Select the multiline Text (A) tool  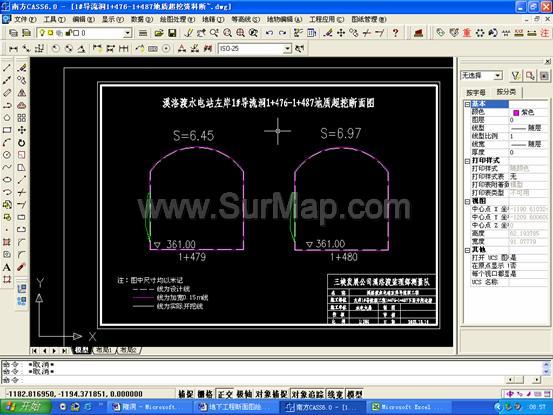[7, 267]
